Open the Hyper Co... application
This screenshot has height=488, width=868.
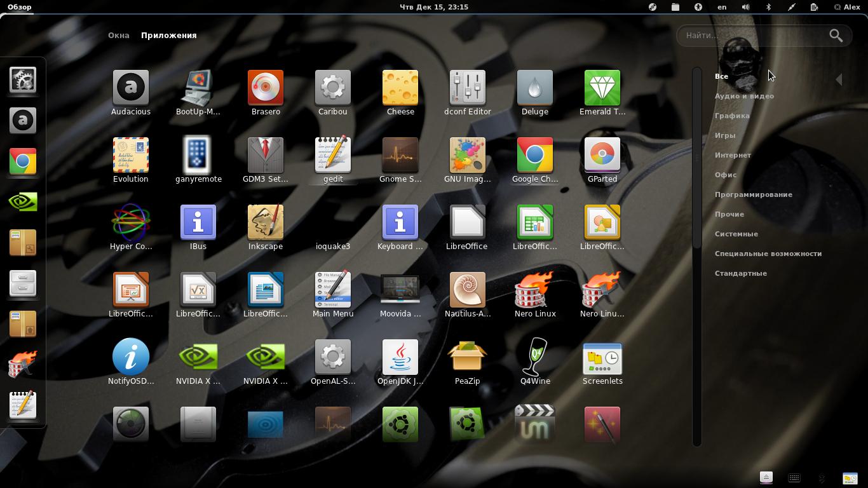click(131, 227)
